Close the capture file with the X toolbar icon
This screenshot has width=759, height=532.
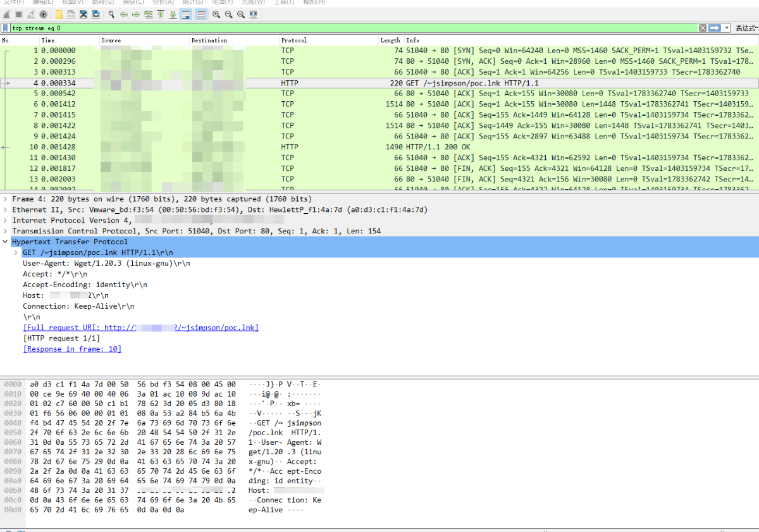83,14
